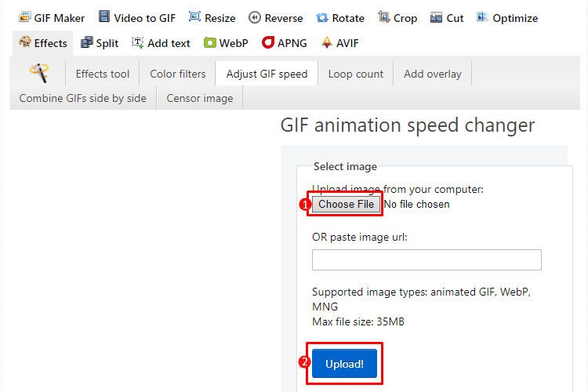Viewport: 588px width, 392px height.
Task: Open the Optimize tool
Action: click(x=506, y=17)
